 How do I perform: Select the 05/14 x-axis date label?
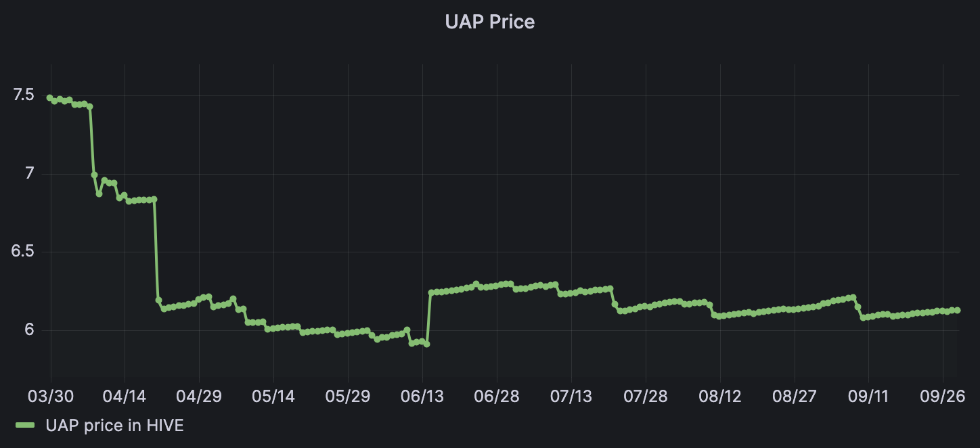273,395
